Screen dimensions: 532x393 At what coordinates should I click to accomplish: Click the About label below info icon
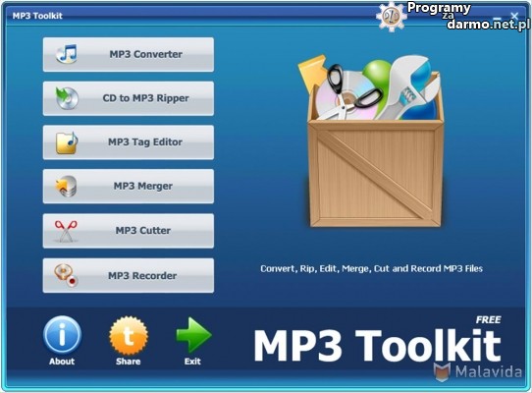[x=62, y=362]
